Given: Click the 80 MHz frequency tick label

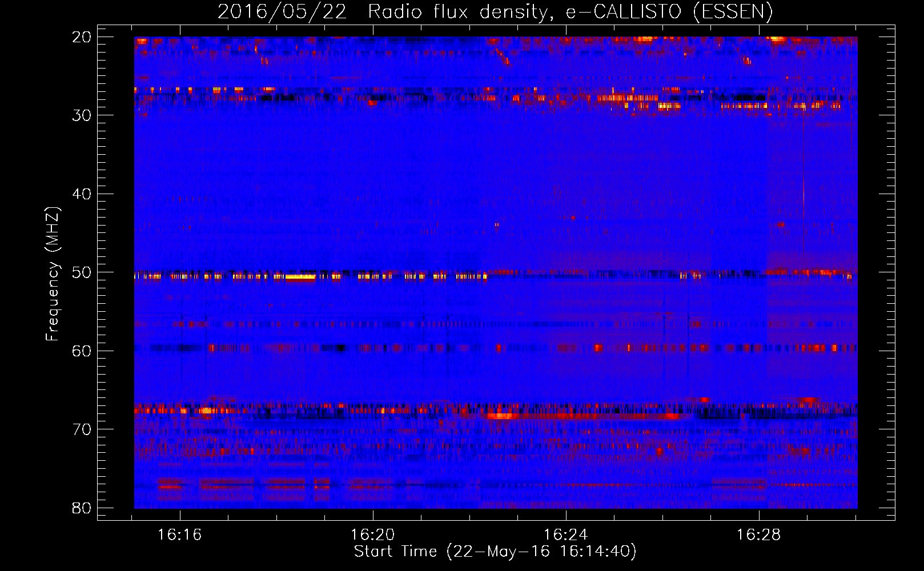Looking at the screenshot, I should (x=82, y=508).
